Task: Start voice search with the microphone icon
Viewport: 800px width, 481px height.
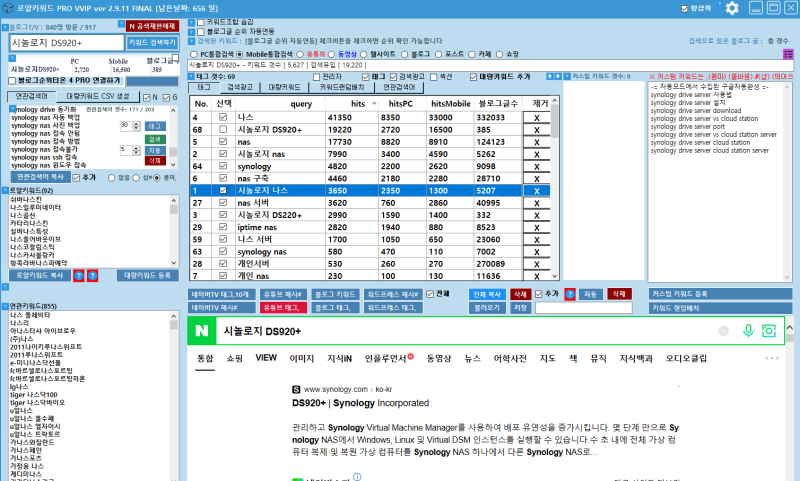Action: [748, 331]
